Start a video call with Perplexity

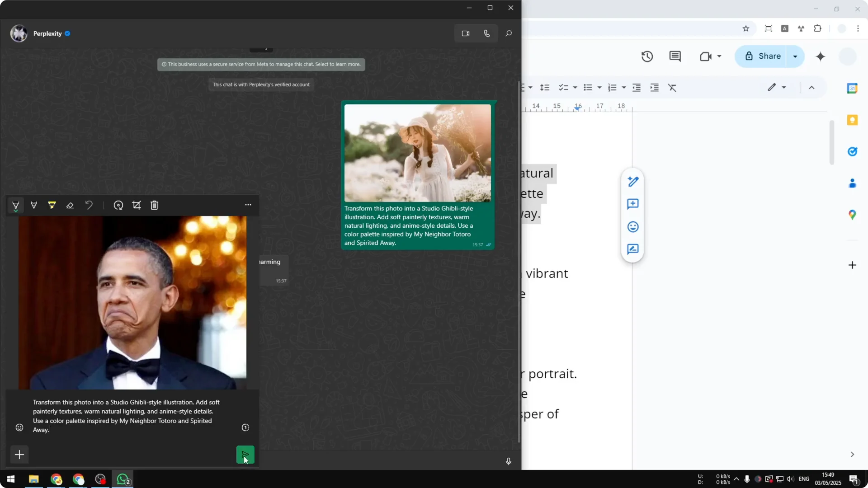[466, 33]
